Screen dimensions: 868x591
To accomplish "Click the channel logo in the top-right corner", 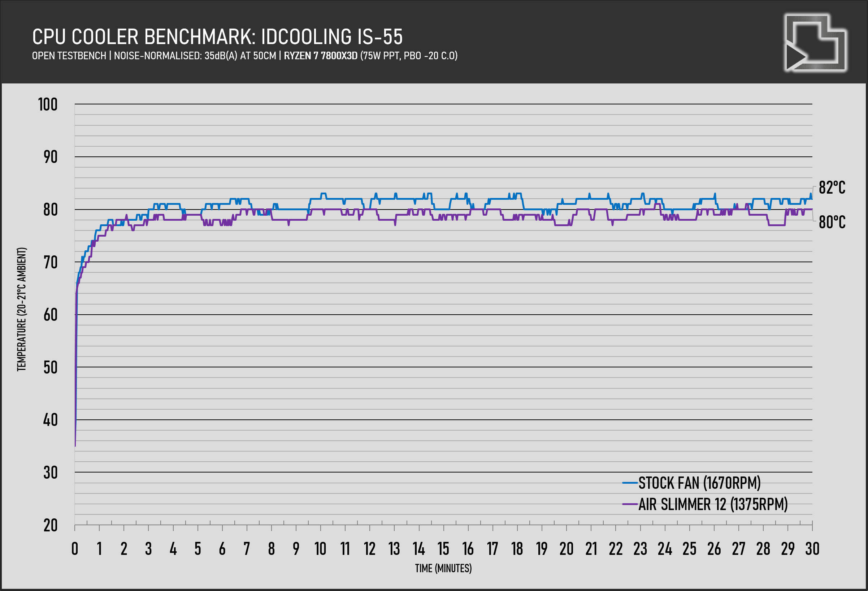I will click(x=815, y=43).
